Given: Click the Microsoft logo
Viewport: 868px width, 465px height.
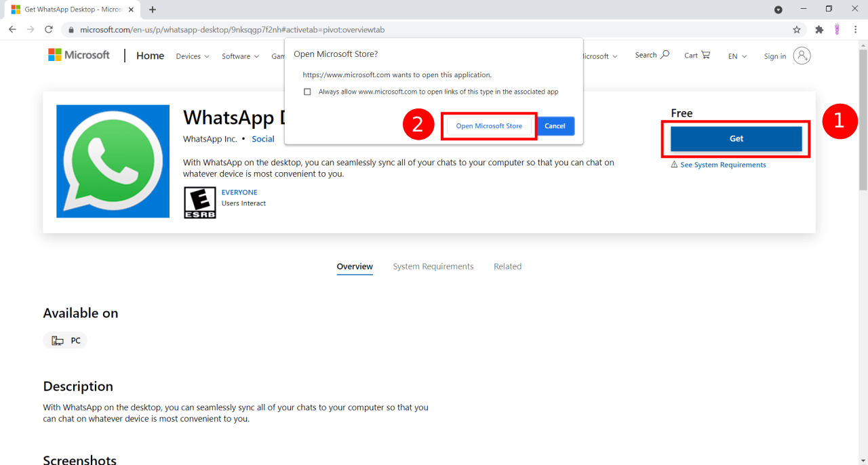Looking at the screenshot, I should 79,56.
